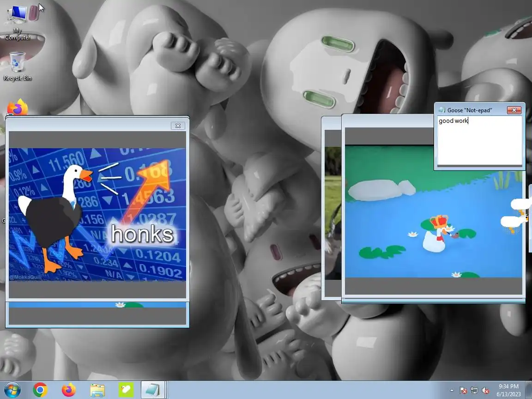Click the Goose Not-epad title bar icon
Screen dimensions: 532x399
pos(442,110)
